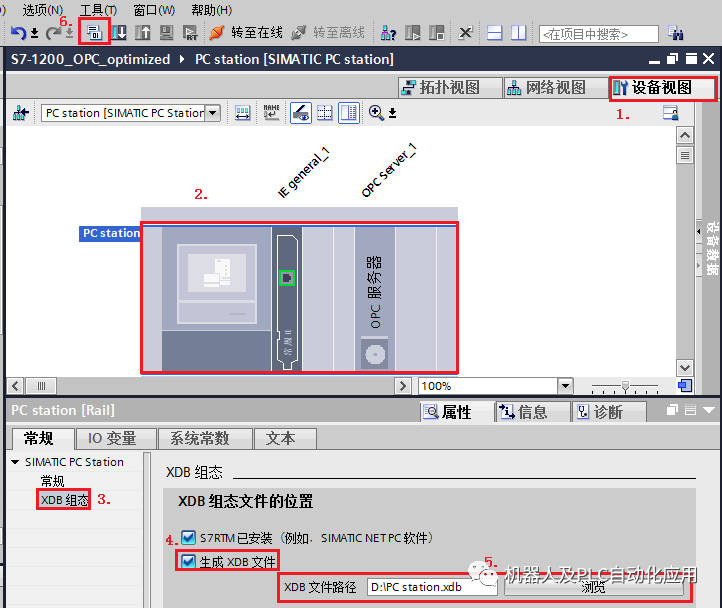Click the zoom slider handle
Screen dimensions: 722x608
[625, 386]
